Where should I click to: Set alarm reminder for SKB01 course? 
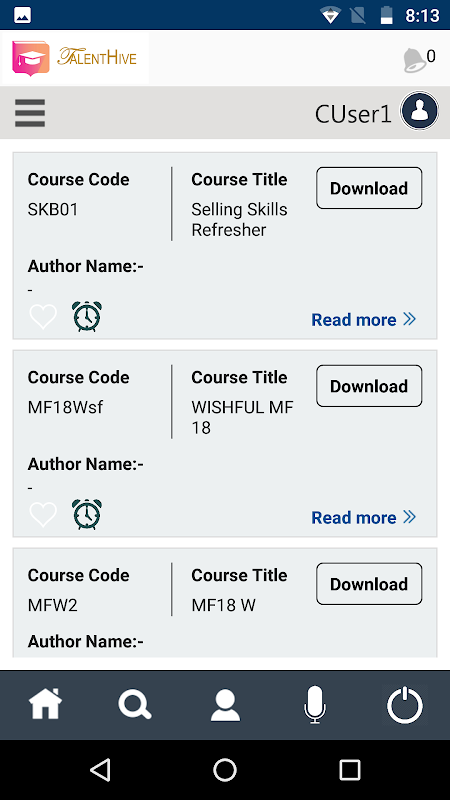coord(87,316)
